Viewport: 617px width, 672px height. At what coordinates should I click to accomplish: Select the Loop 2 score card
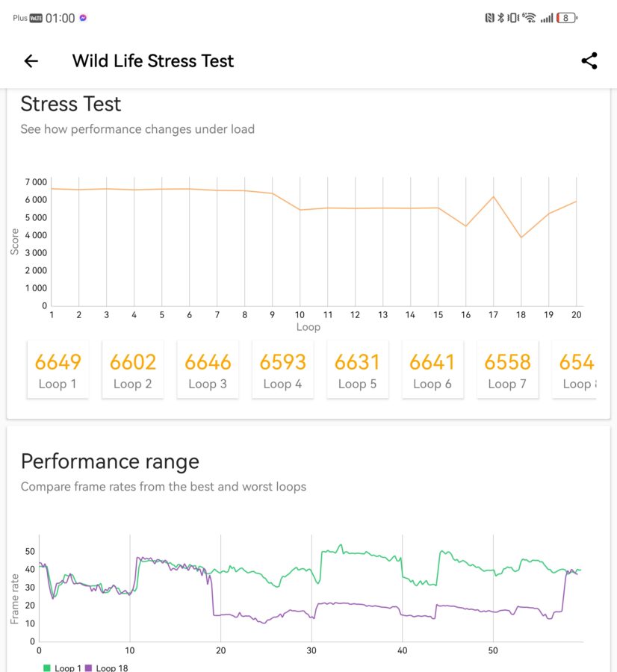pyautogui.click(x=132, y=370)
